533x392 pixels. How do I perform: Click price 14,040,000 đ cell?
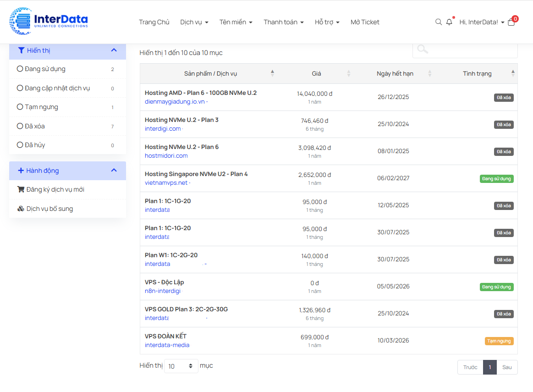point(315,94)
